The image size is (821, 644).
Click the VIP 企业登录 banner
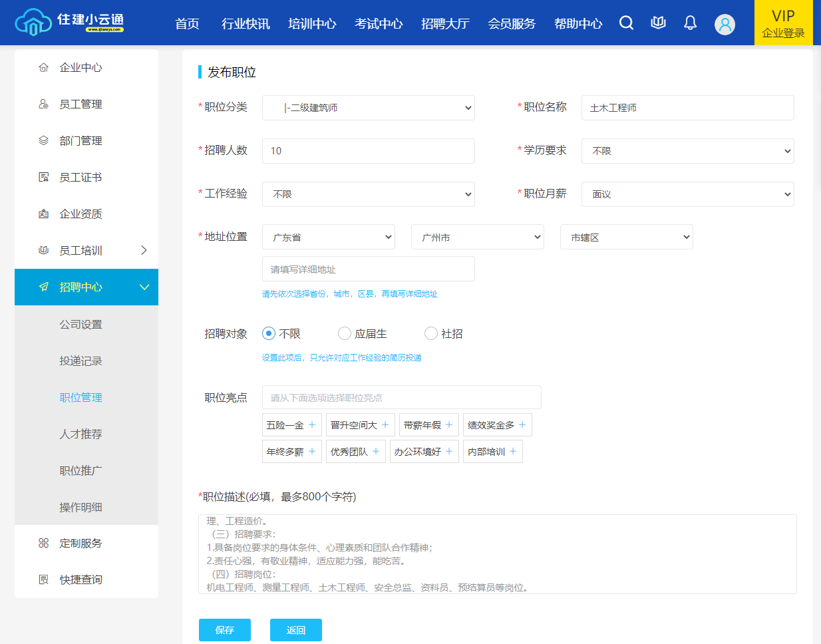point(783,23)
